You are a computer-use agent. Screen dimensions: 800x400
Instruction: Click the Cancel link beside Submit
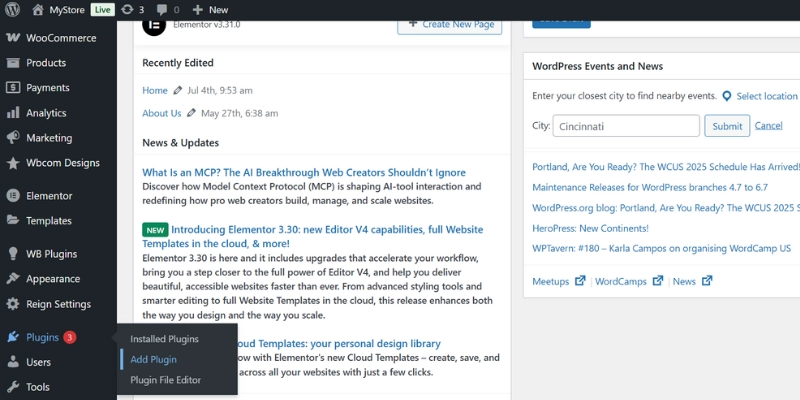pos(768,126)
